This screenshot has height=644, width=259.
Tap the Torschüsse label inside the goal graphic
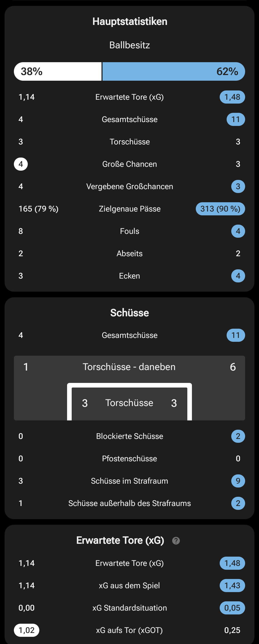(129, 403)
